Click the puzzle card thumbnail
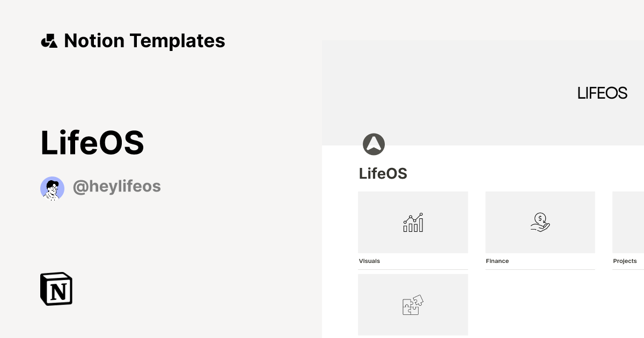This screenshot has height=338, width=644. coord(413,304)
